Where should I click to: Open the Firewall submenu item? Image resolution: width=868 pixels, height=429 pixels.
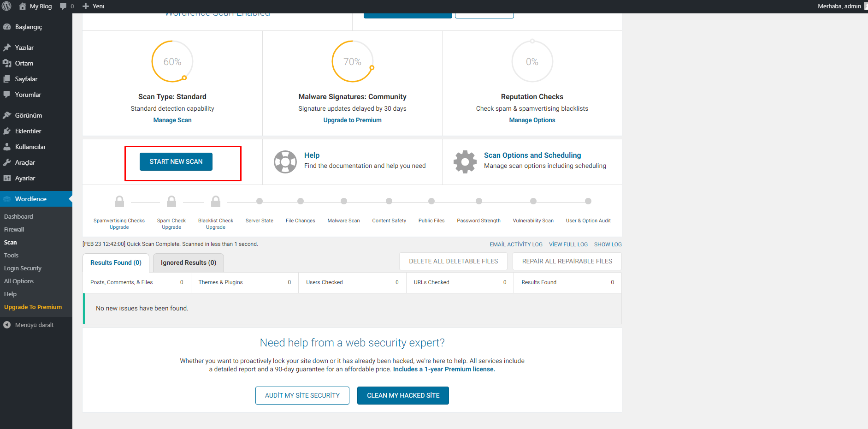[x=14, y=229]
